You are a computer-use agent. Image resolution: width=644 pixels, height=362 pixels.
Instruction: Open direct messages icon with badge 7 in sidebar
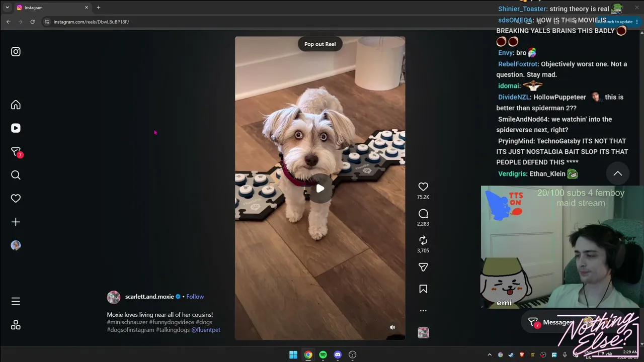[17, 152]
